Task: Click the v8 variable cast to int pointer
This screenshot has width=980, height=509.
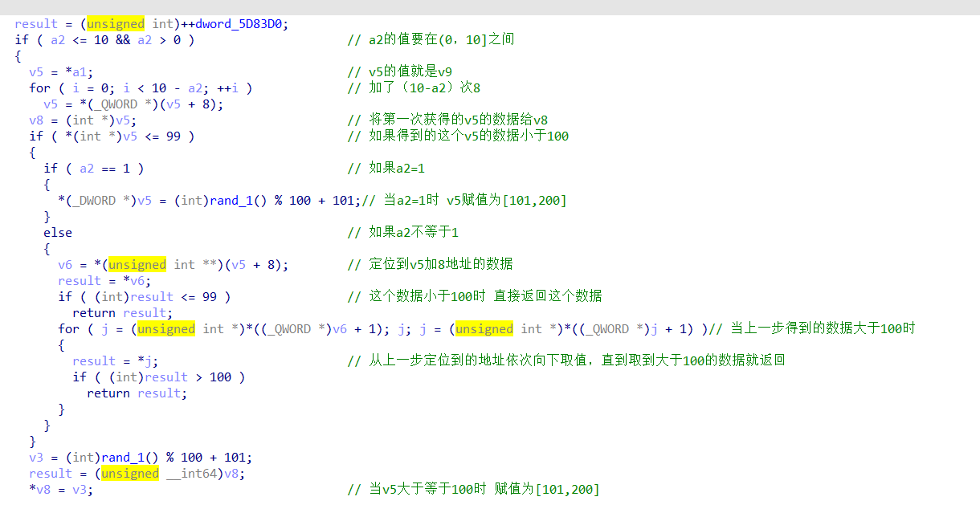Action: [37, 120]
